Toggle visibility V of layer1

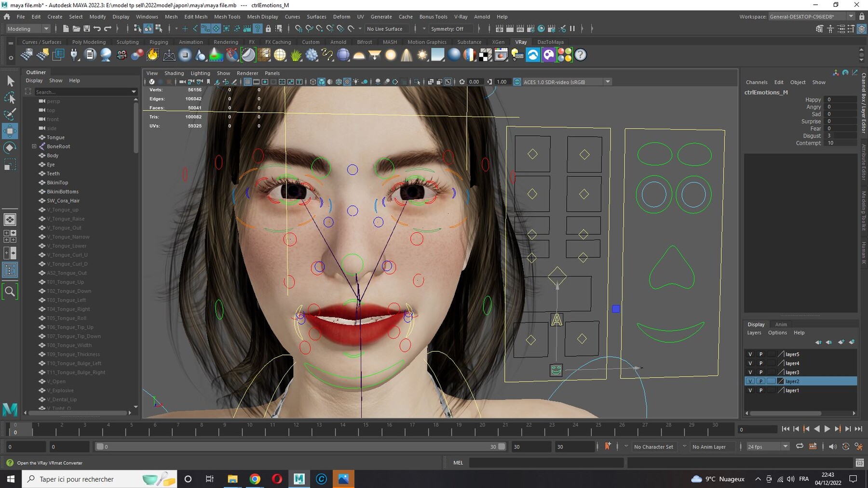[x=750, y=391]
